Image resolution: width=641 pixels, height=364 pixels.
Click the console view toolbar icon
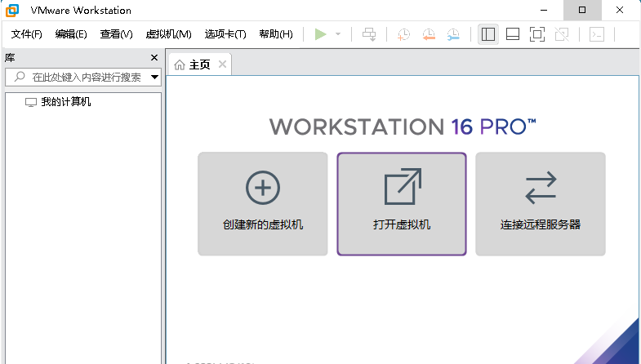pos(597,34)
